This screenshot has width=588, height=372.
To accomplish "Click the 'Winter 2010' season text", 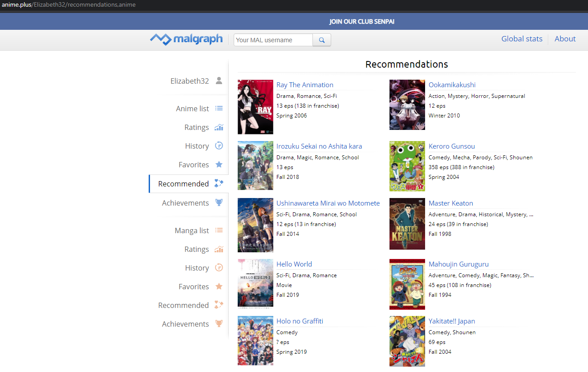I will tap(444, 116).
